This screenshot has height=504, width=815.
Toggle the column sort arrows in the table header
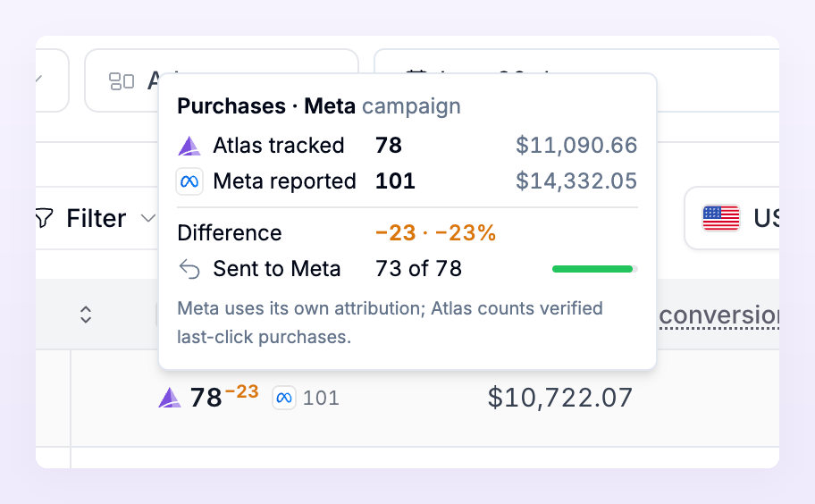click(86, 315)
